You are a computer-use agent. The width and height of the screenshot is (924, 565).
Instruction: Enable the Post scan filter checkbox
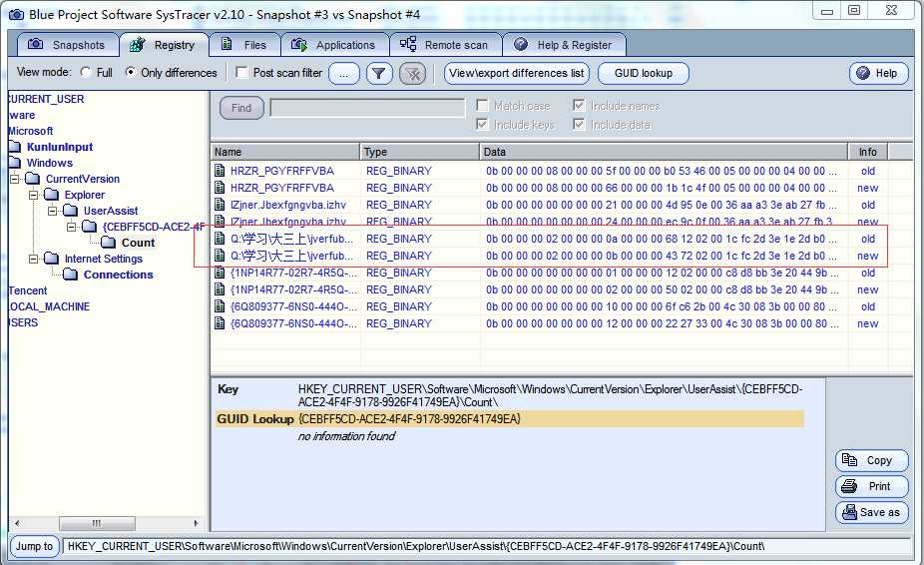coord(241,72)
